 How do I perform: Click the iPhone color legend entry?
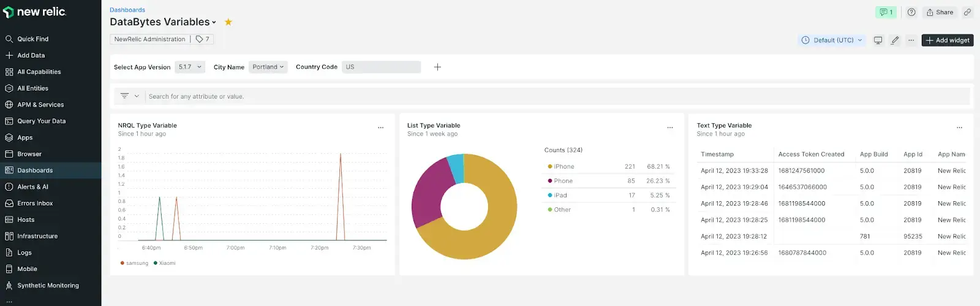coord(563,167)
